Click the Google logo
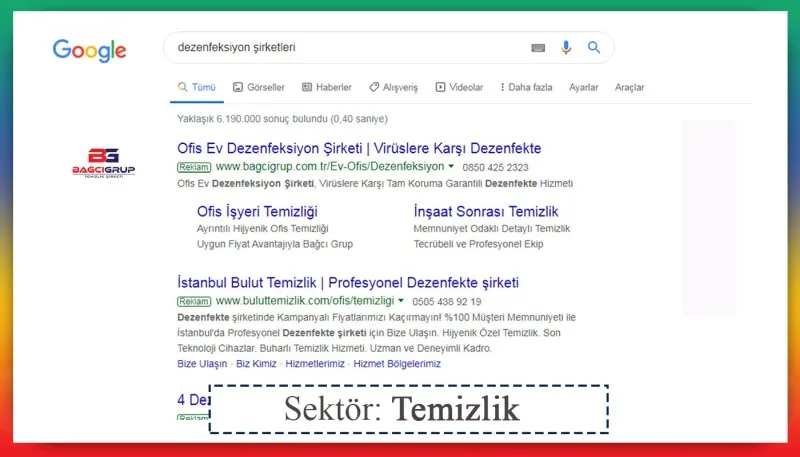The width and height of the screenshot is (800, 457). [89, 50]
